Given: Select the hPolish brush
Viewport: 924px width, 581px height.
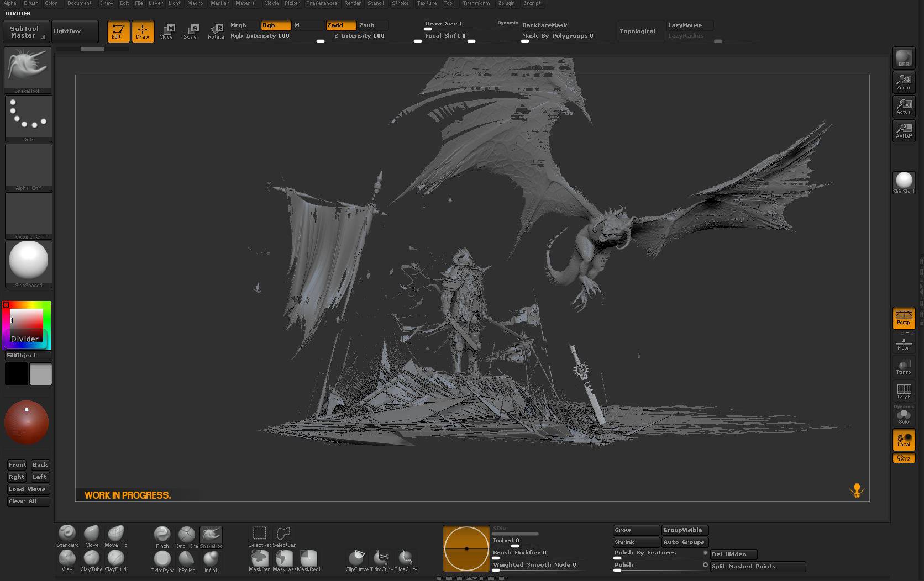Looking at the screenshot, I should click(187, 561).
